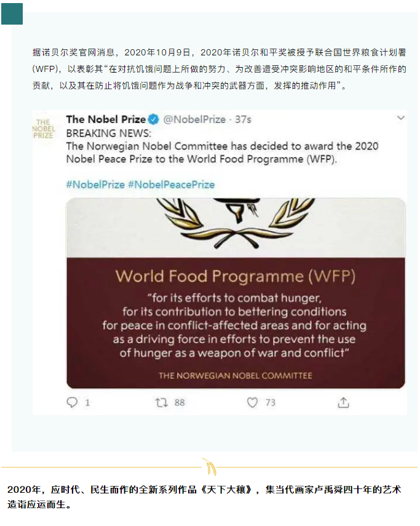This screenshot has height=526, width=420.
Task: Click the golden laurel emblem in image
Action: point(236,218)
